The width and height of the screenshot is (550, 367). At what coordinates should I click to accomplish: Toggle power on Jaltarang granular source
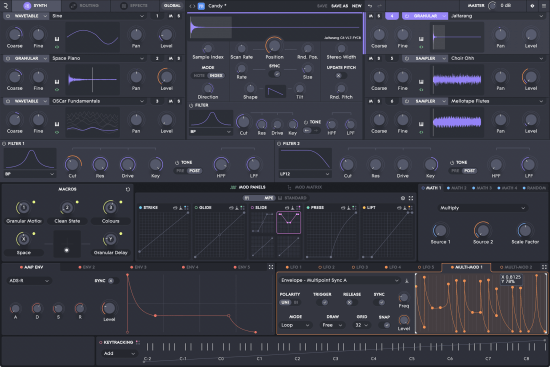pyautogui.click(x=407, y=16)
